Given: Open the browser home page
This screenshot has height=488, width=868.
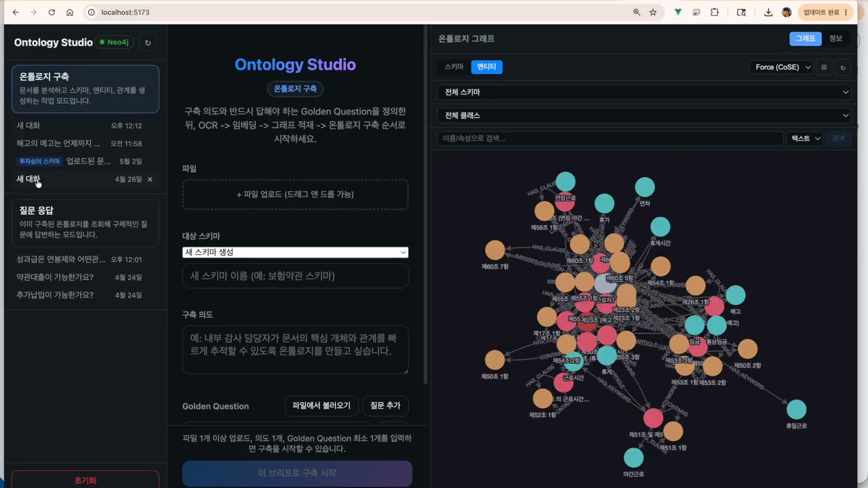Looking at the screenshot, I should 70,12.
